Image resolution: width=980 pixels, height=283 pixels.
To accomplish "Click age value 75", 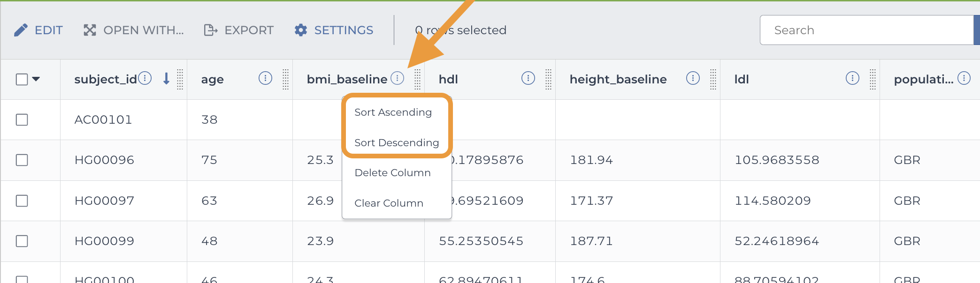I will tap(209, 160).
